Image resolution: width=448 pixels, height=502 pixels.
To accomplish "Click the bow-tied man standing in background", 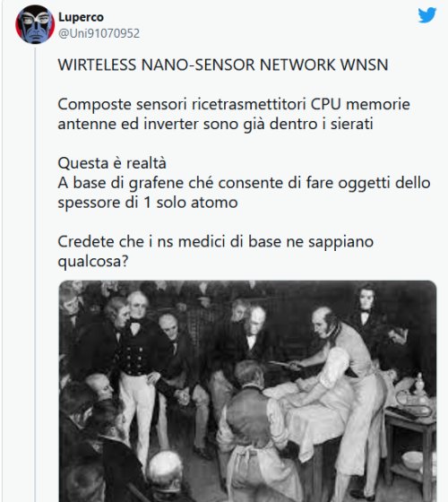I will tap(365, 320).
